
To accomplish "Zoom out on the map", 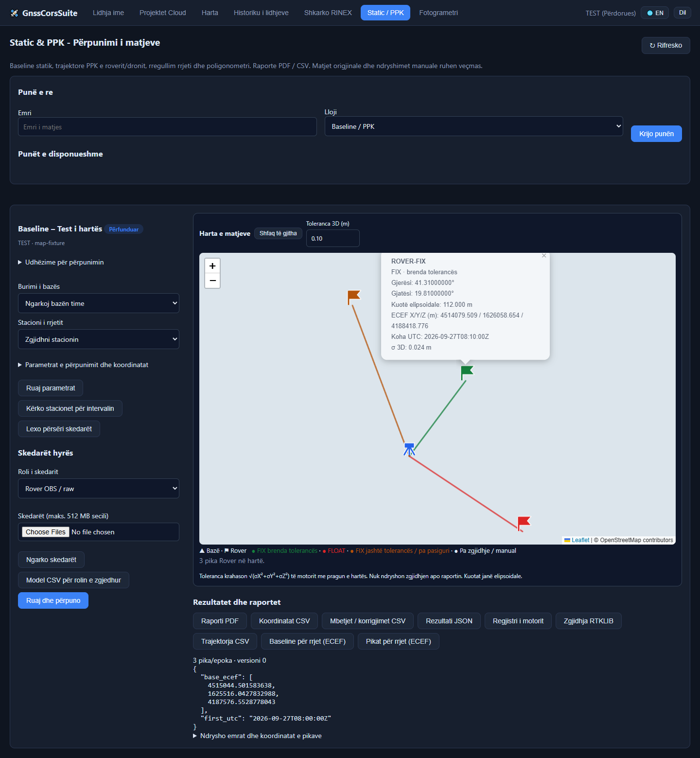I will 212,281.
